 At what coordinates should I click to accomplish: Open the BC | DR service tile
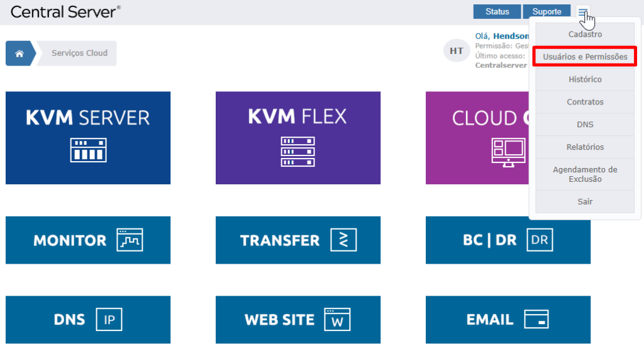point(508,240)
